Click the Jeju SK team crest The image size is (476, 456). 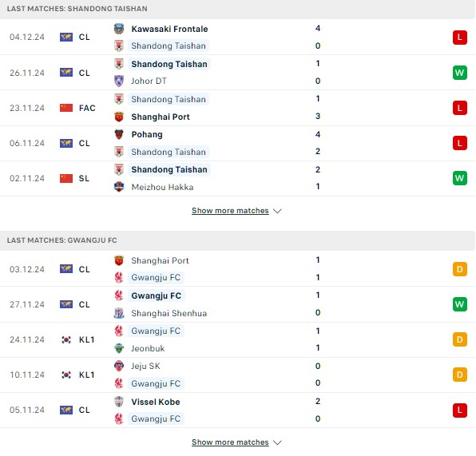click(x=119, y=366)
